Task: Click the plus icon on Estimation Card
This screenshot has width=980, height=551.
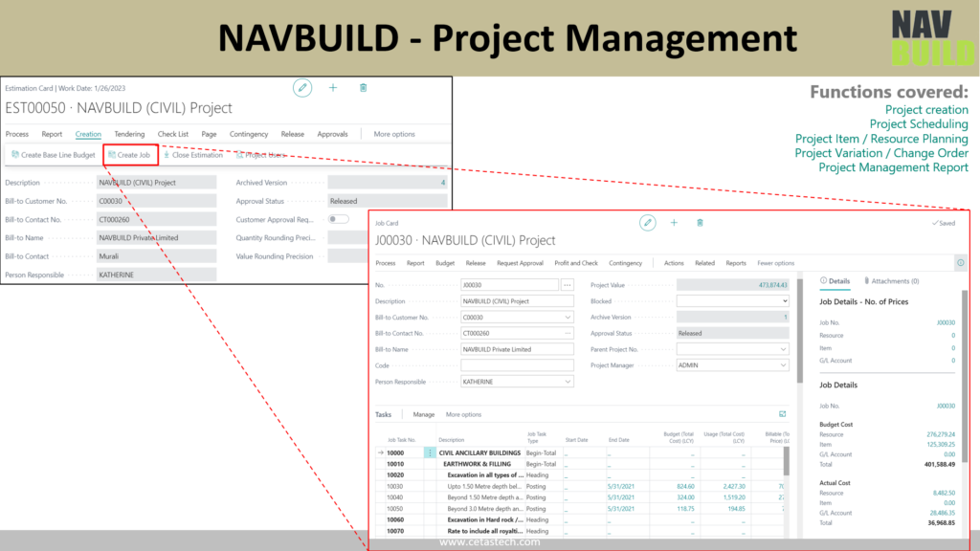Action: (333, 88)
